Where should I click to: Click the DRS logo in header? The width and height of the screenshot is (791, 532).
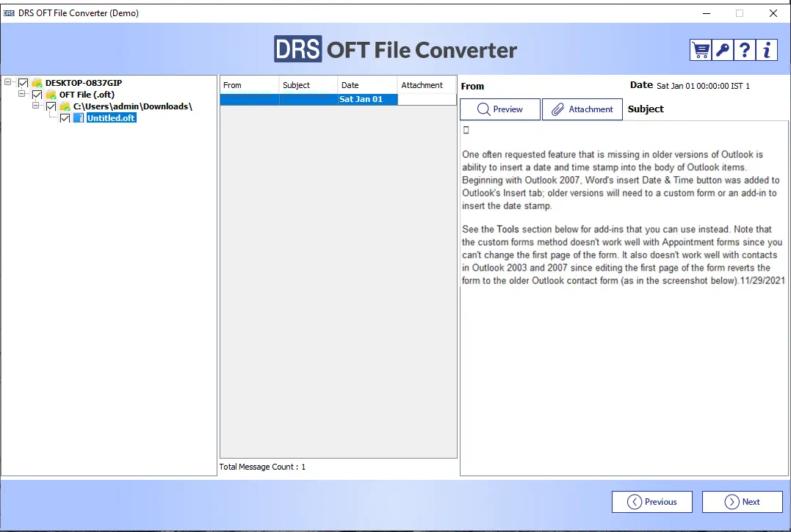[297, 49]
